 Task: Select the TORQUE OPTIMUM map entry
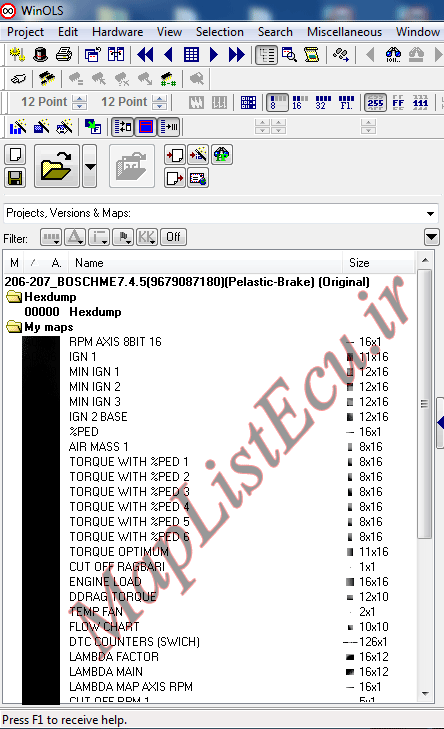(x=119, y=552)
